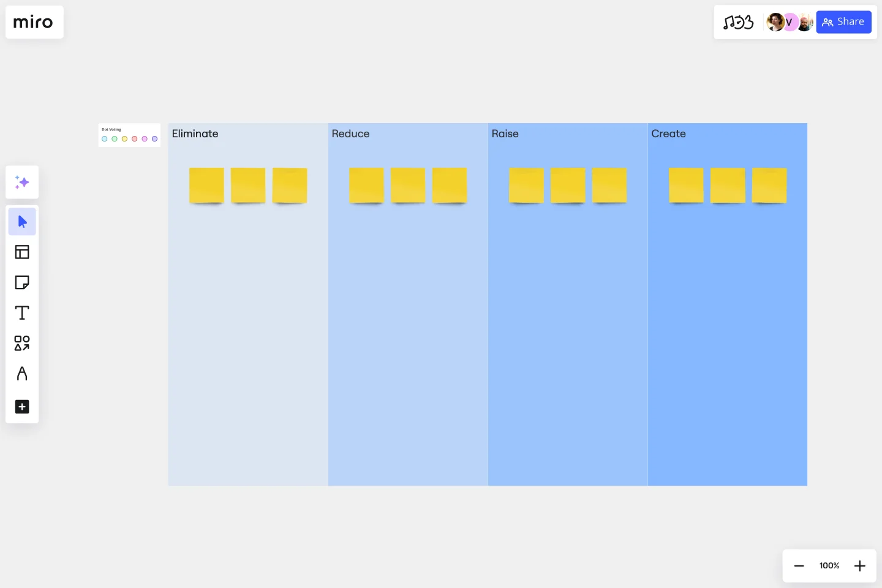This screenshot has height=588, width=882.
Task: Select the cursor pointer tool
Action: 22,222
